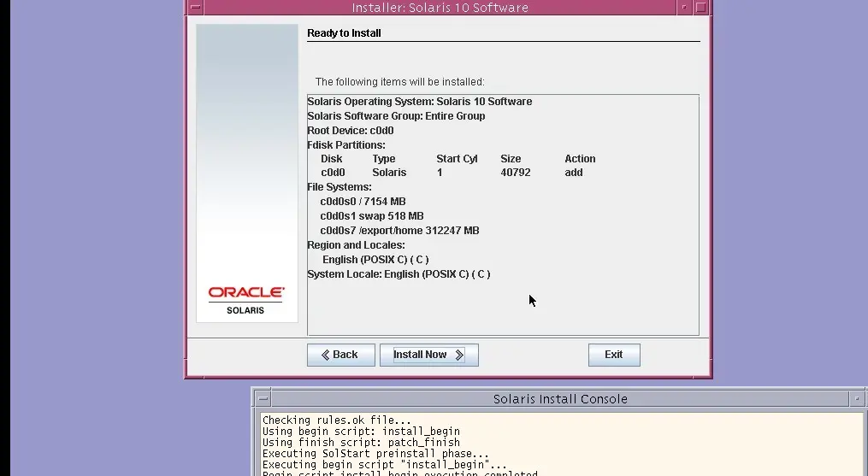Open the Solaris Install Console window menu
Viewport: 868px width, 476px height.
[263, 398]
